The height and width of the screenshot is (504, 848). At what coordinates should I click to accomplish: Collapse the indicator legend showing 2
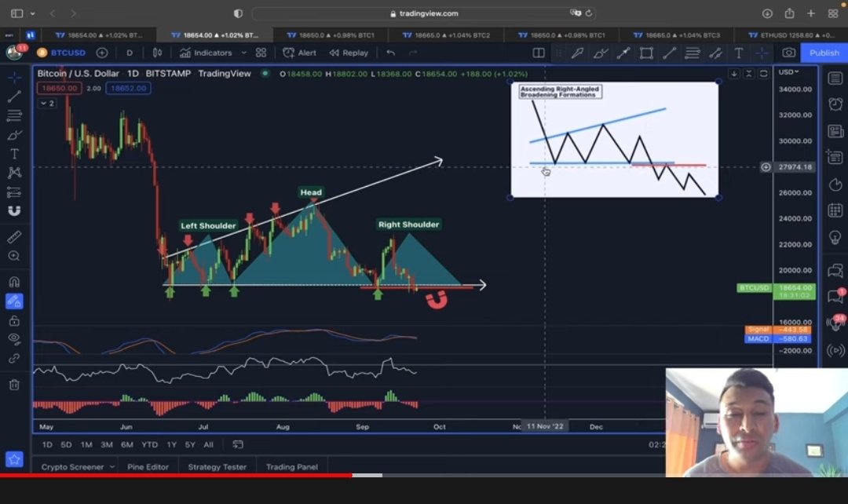pyautogui.click(x=48, y=104)
